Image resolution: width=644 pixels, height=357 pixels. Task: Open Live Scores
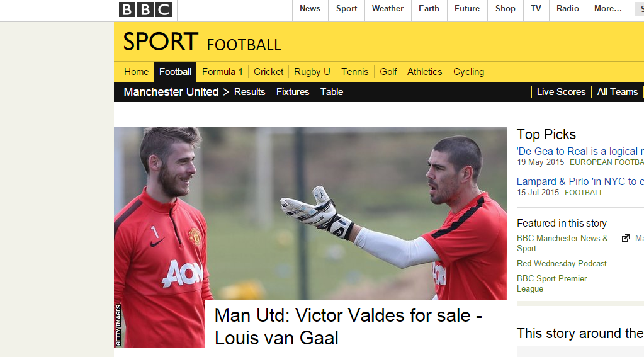[x=561, y=92]
